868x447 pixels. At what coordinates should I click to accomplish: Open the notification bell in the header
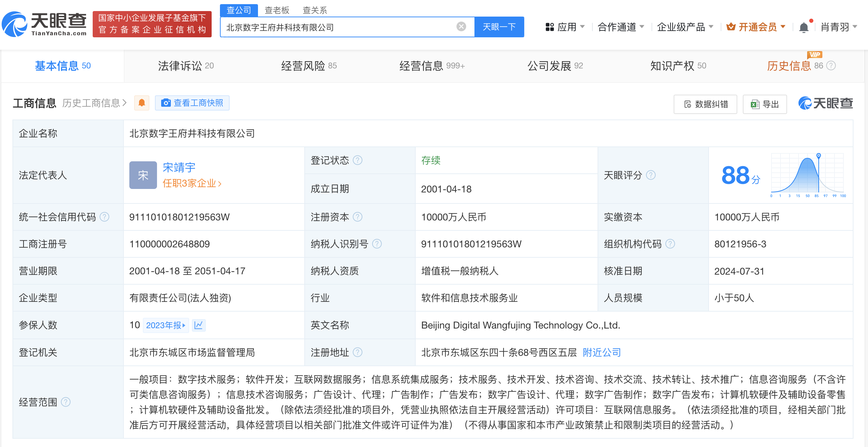(804, 27)
